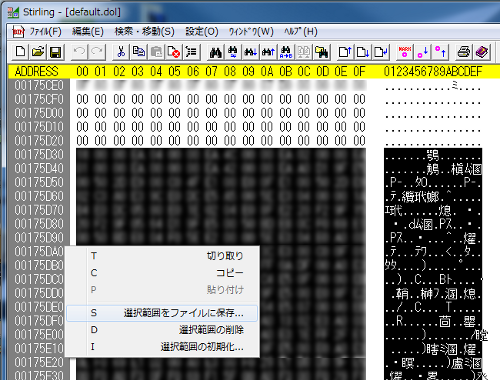Go to next mark with blue down-arrow
The height and width of the screenshot is (380, 500).
click(x=423, y=52)
